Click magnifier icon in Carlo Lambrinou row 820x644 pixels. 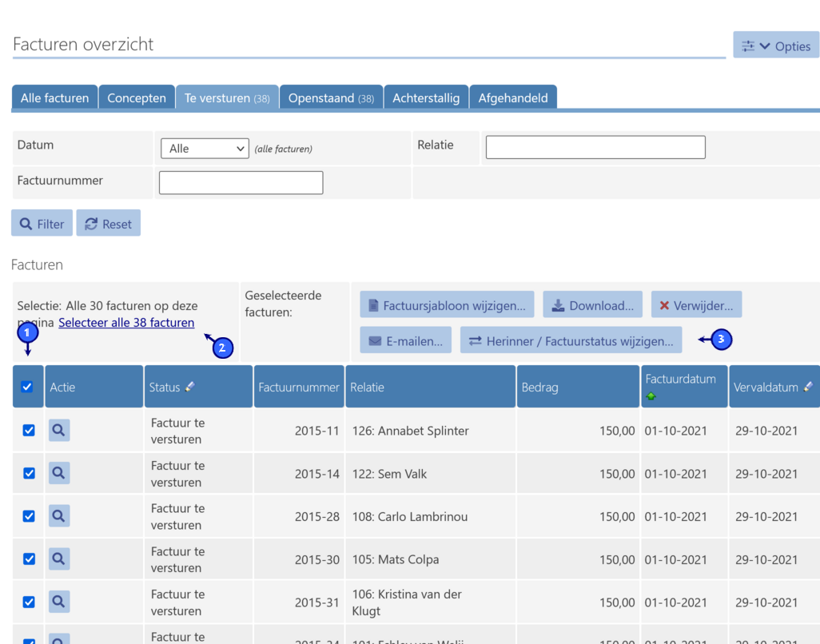pos(58,516)
